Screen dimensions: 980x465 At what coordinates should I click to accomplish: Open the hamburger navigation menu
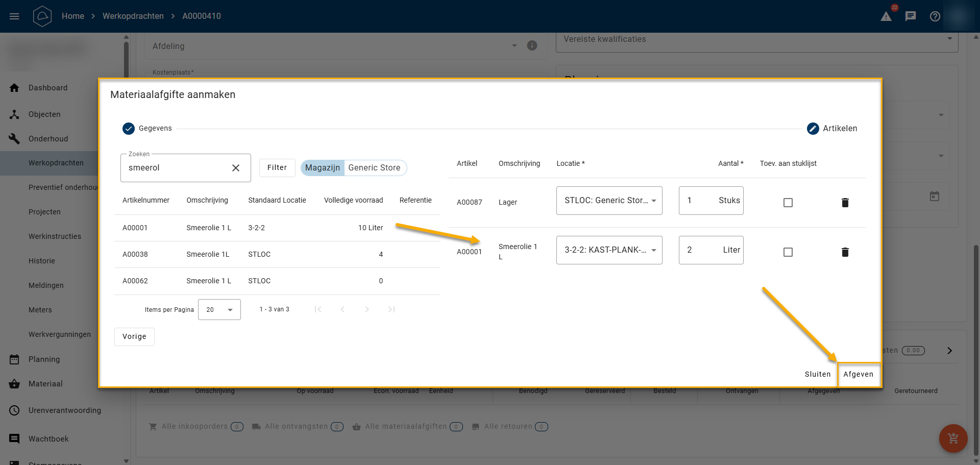point(14,16)
